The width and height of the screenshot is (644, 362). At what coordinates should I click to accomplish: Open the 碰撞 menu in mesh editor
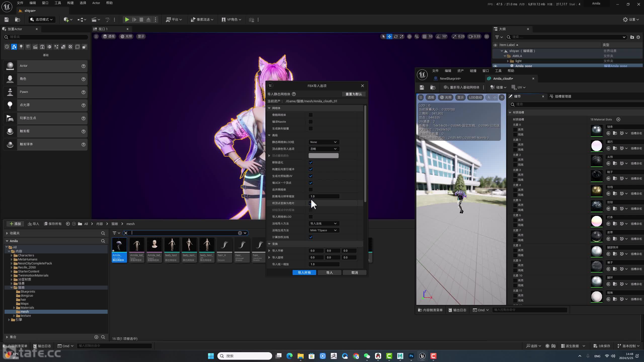[473, 71]
